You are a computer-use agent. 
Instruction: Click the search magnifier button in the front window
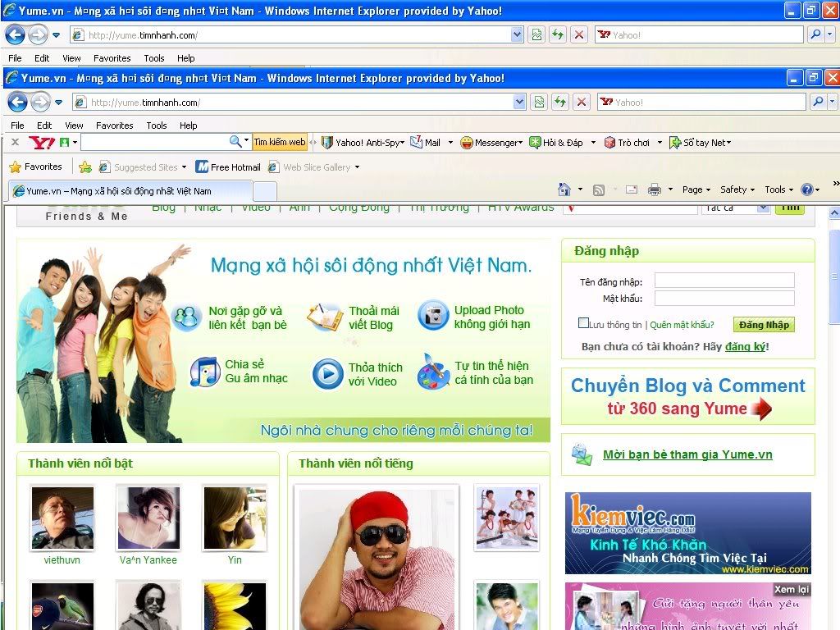[818, 102]
